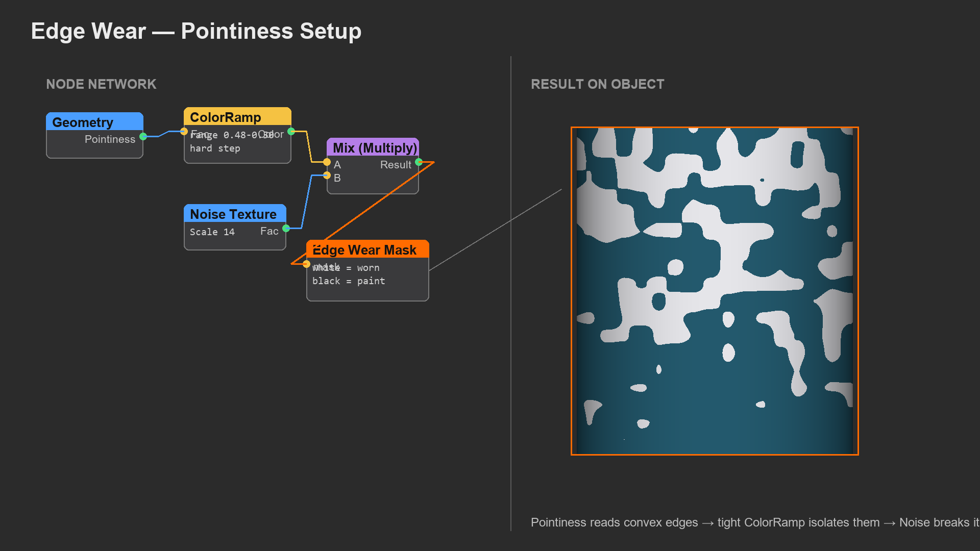This screenshot has width=980, height=551.
Task: Click the Edge Wear Mask input socket
Action: click(x=306, y=264)
